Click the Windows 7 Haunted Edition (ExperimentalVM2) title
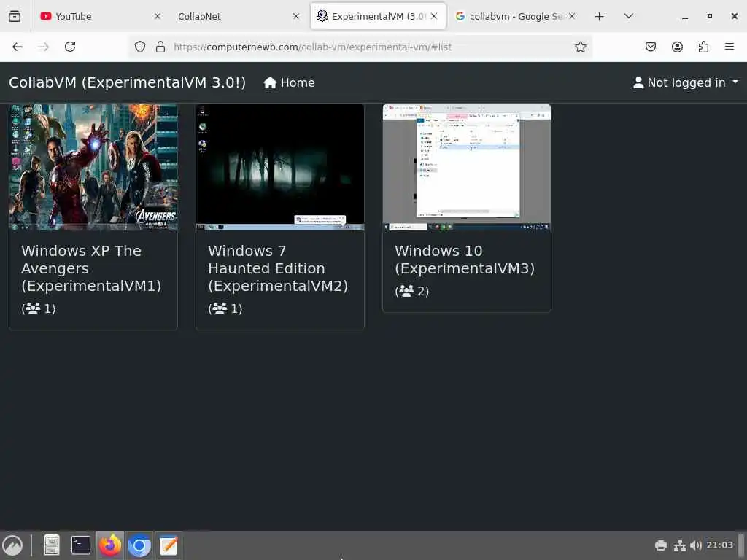The height and width of the screenshot is (560, 747). coord(278,268)
